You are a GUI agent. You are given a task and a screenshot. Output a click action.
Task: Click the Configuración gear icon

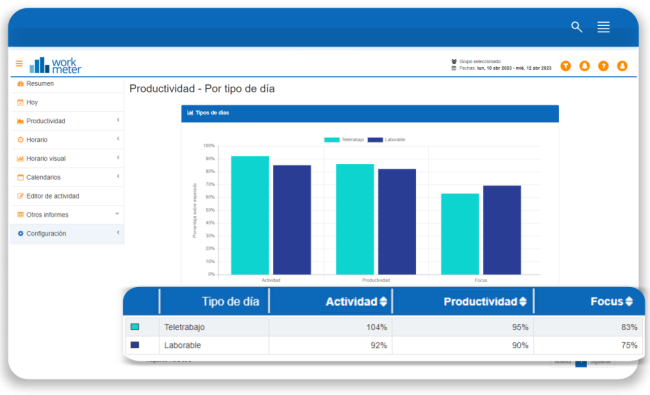(20, 233)
